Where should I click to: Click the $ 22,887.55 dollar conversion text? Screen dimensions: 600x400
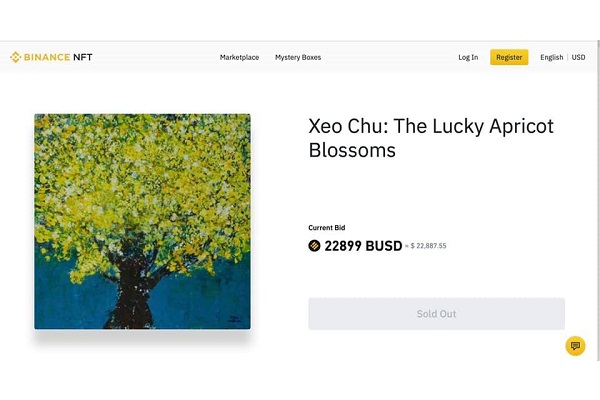pyautogui.click(x=428, y=246)
